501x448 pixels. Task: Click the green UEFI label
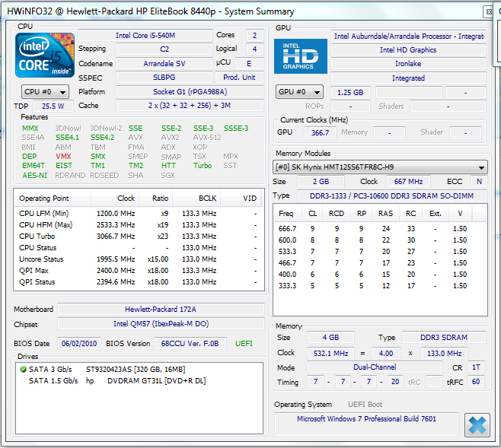pos(244,344)
